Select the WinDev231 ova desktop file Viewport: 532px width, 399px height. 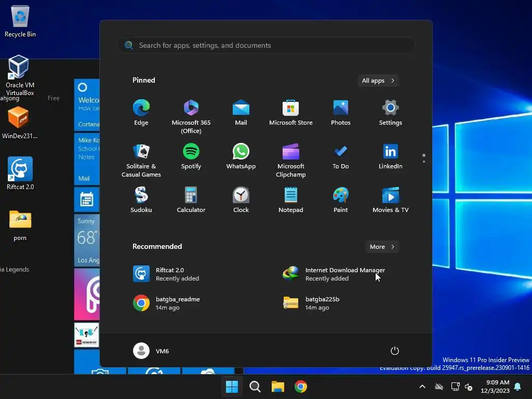pos(20,123)
